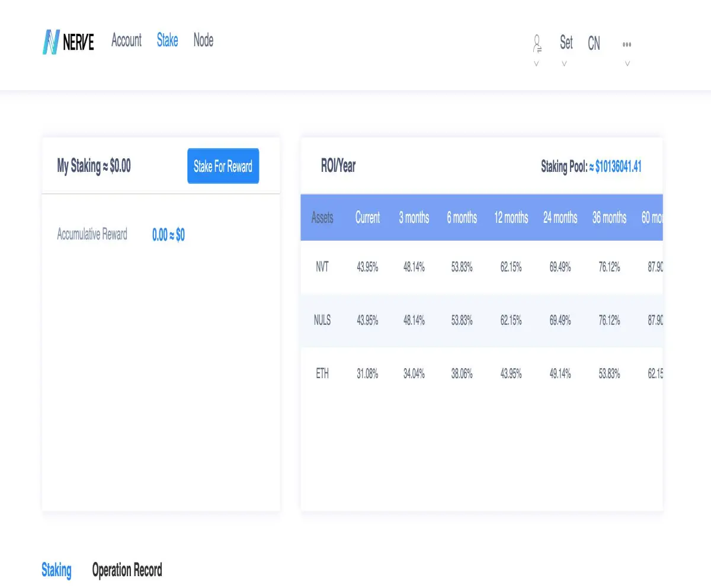This screenshot has height=588, width=711.
Task: Click NVT 3 months ROI 48.14%
Action: (x=414, y=267)
